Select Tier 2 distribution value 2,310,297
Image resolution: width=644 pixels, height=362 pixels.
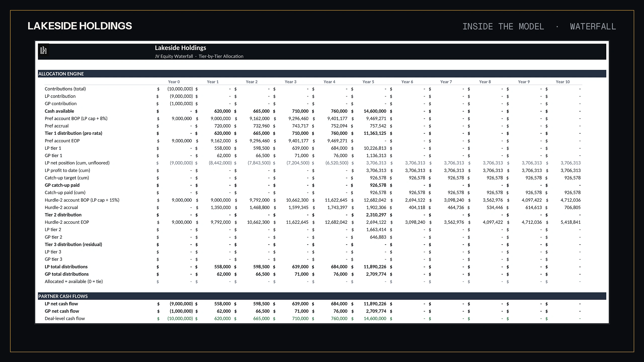[376, 215]
